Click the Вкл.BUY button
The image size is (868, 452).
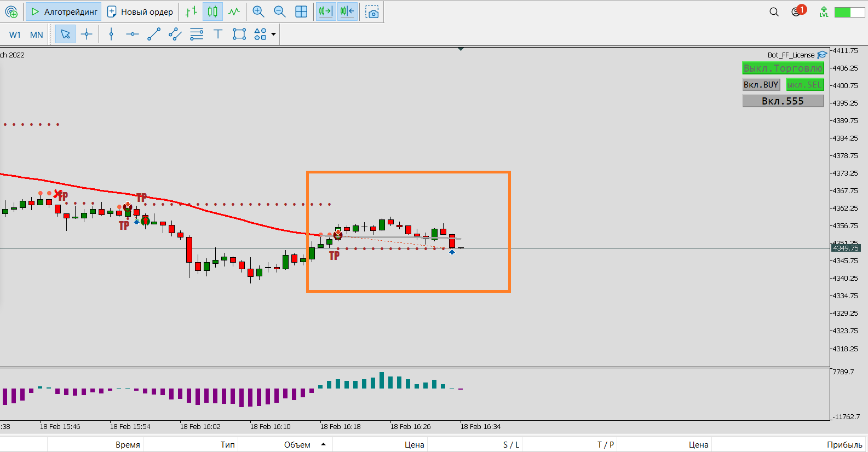coord(761,85)
